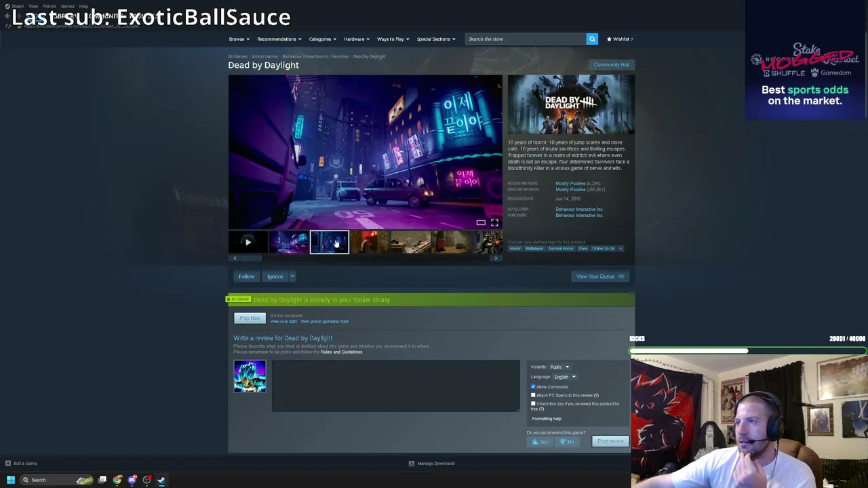Click the Steam back navigation arrow

pos(7,16)
